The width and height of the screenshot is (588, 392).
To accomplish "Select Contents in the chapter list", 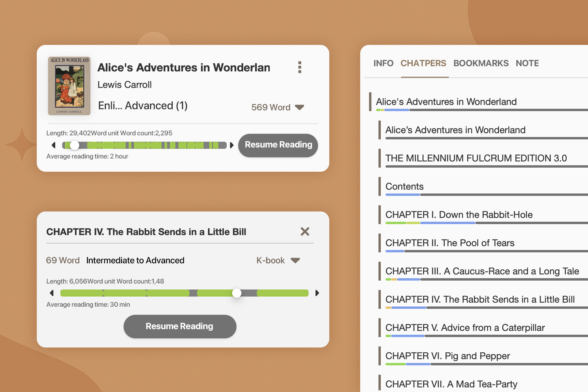I will 404,186.
